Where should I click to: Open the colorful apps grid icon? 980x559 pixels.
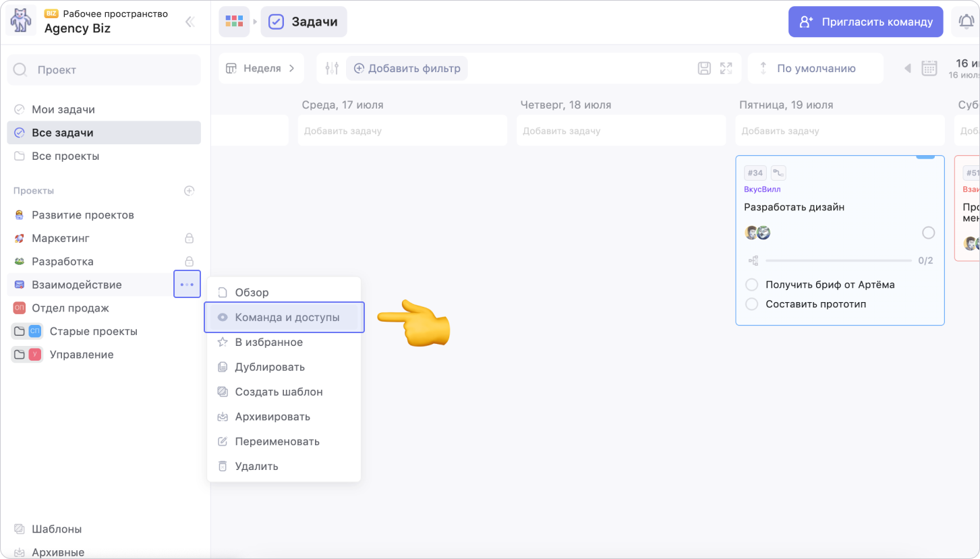(234, 22)
